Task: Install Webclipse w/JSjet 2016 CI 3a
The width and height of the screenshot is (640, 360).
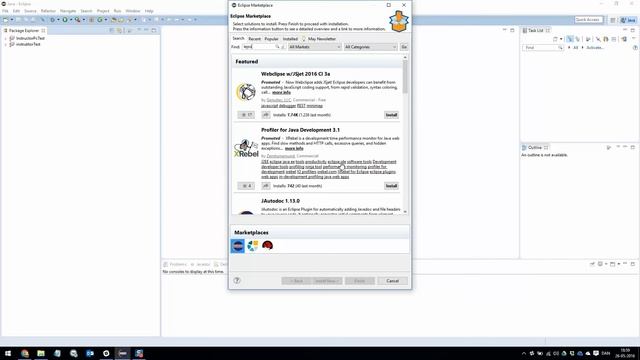Action: (391, 115)
